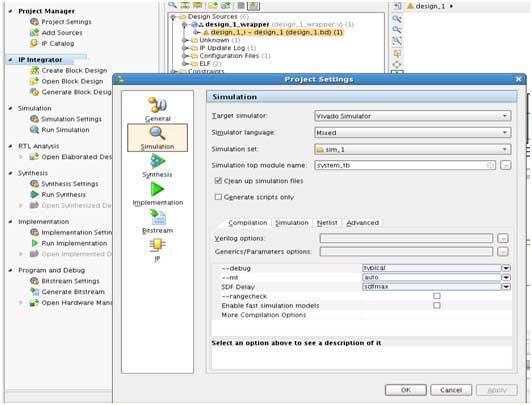Viewport: 532px width, 405px height.
Task: Collapse the Project Manager section
Action: tap(11, 11)
